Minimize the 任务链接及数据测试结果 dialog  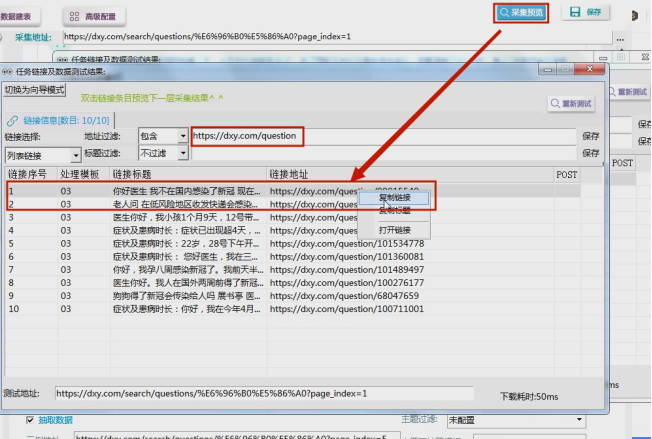(x=548, y=69)
